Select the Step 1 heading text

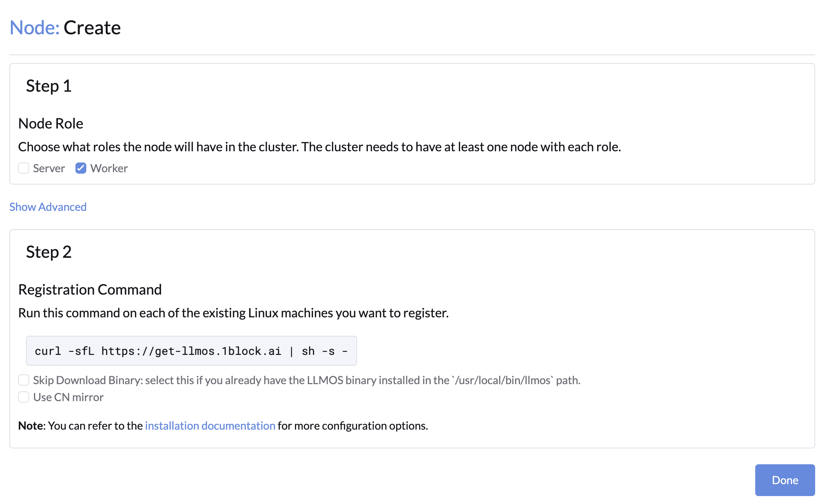tap(49, 86)
